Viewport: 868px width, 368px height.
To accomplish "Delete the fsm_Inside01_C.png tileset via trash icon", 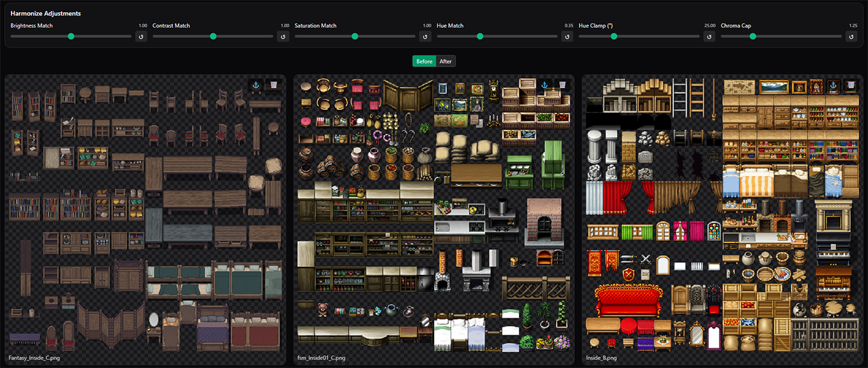I will [x=561, y=85].
